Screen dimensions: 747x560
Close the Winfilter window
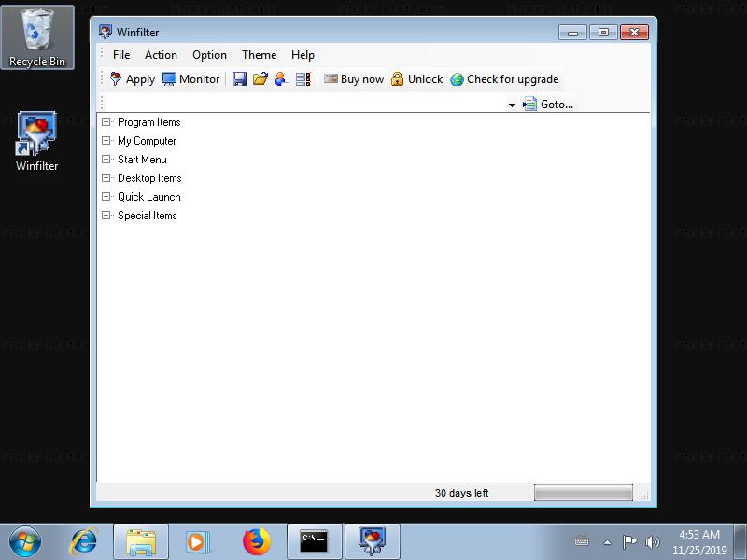pos(634,33)
